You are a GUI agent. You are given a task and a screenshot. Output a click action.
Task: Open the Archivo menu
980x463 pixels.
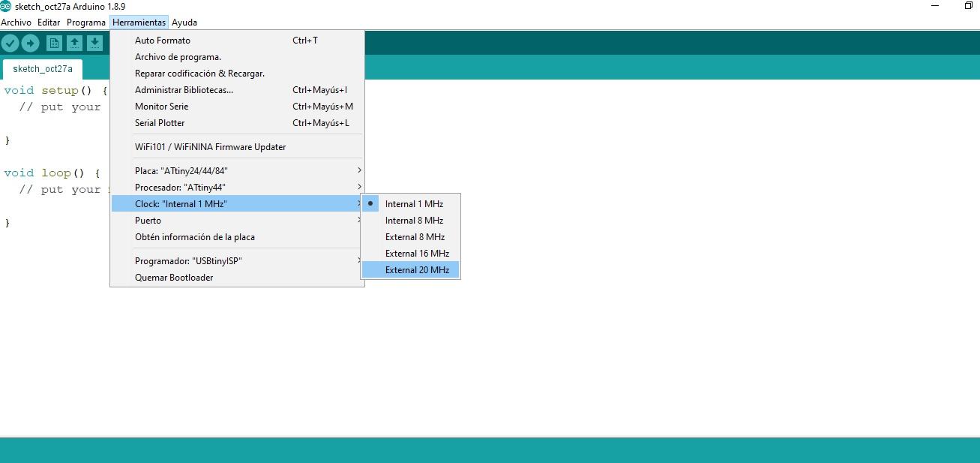16,23
